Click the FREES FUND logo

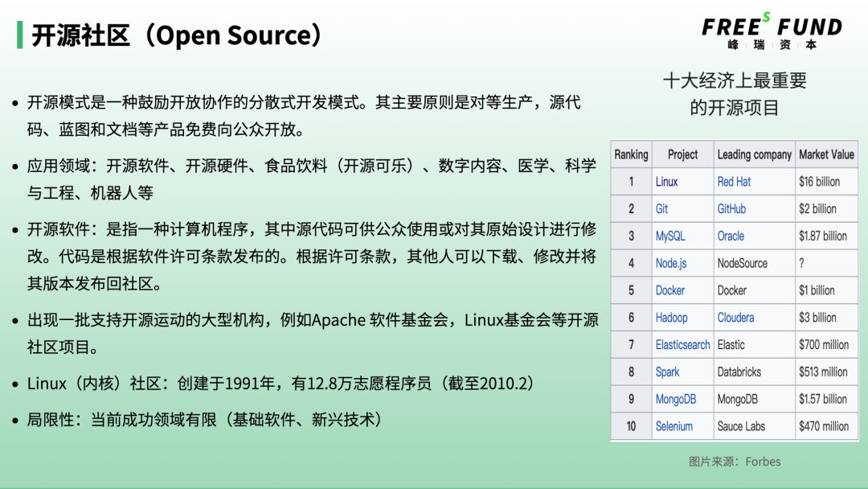(x=771, y=32)
